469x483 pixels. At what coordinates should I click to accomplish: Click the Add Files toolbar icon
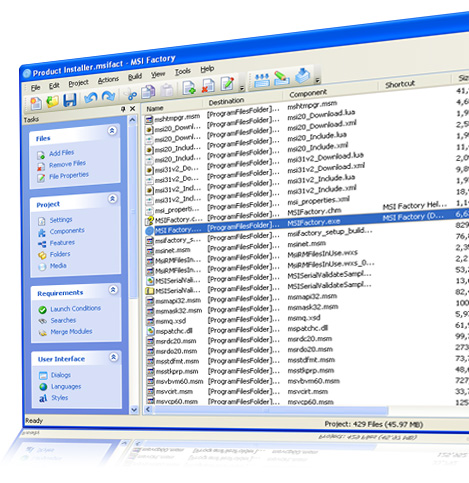tap(189, 88)
